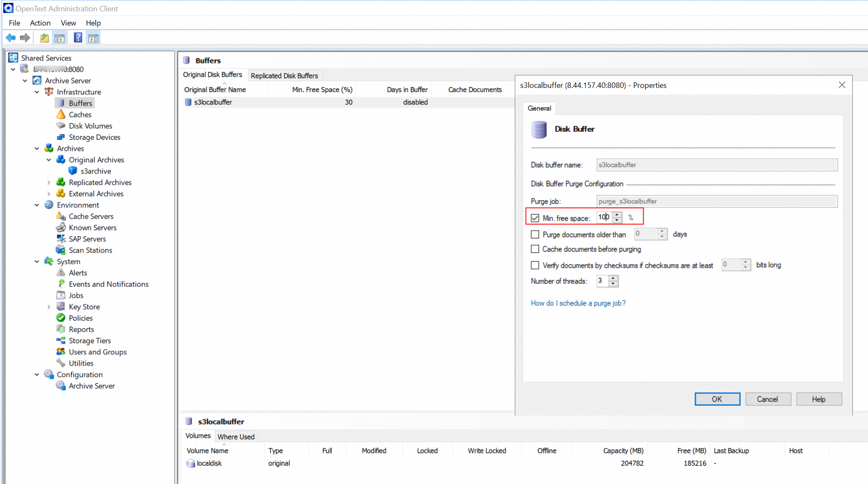
Task: Open Alerts via its bell icon
Action: [61, 273]
